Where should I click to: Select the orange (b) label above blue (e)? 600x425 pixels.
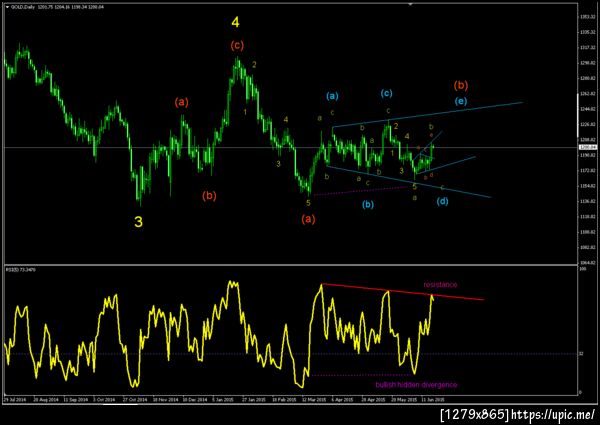tap(461, 85)
